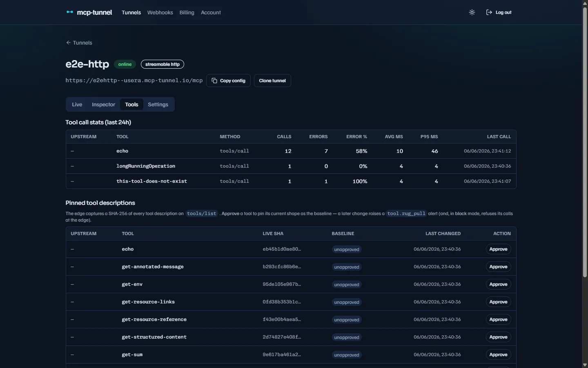Screen dimensions: 588x368
Task: Approve the get-resource-links tool
Action: click(499, 302)
